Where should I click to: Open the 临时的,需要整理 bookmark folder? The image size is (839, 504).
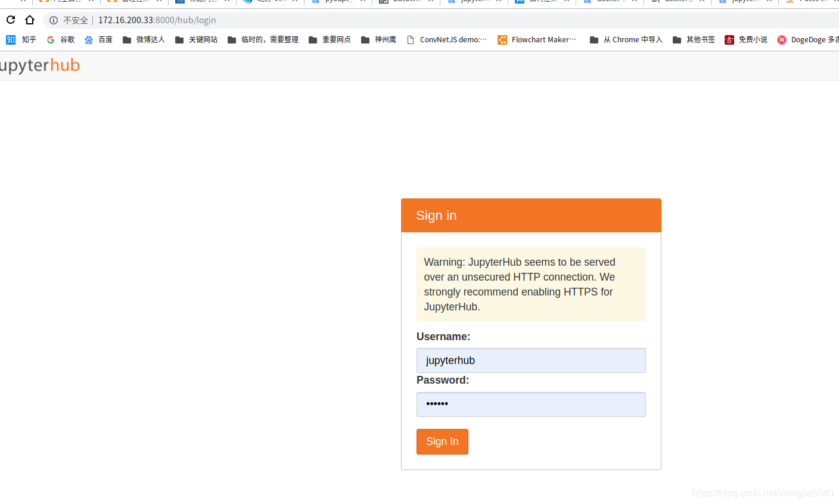tap(263, 40)
